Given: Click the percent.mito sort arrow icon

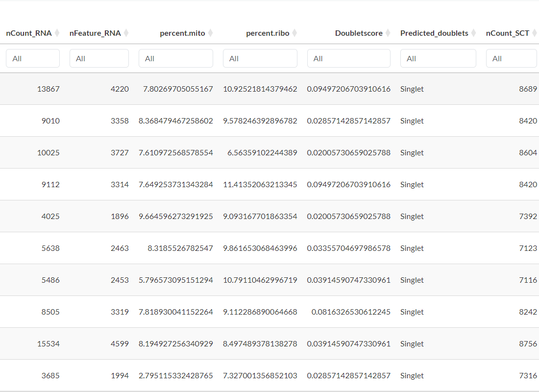Looking at the screenshot, I should click(x=210, y=33).
